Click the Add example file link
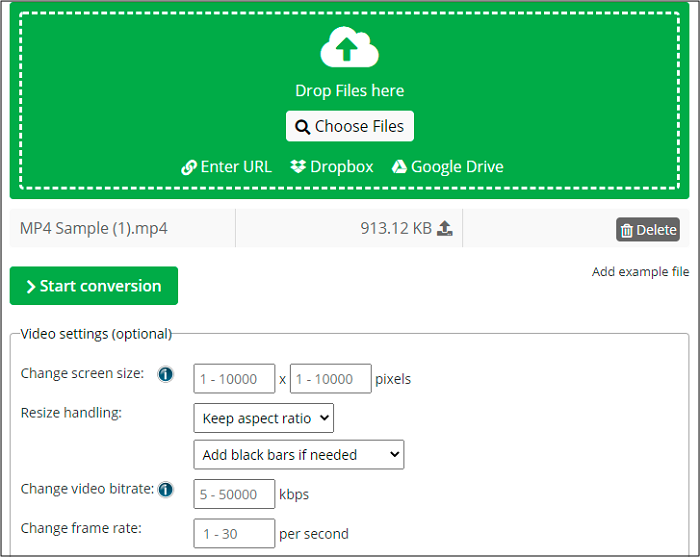The height and width of the screenshot is (557, 700). pyautogui.click(x=640, y=272)
